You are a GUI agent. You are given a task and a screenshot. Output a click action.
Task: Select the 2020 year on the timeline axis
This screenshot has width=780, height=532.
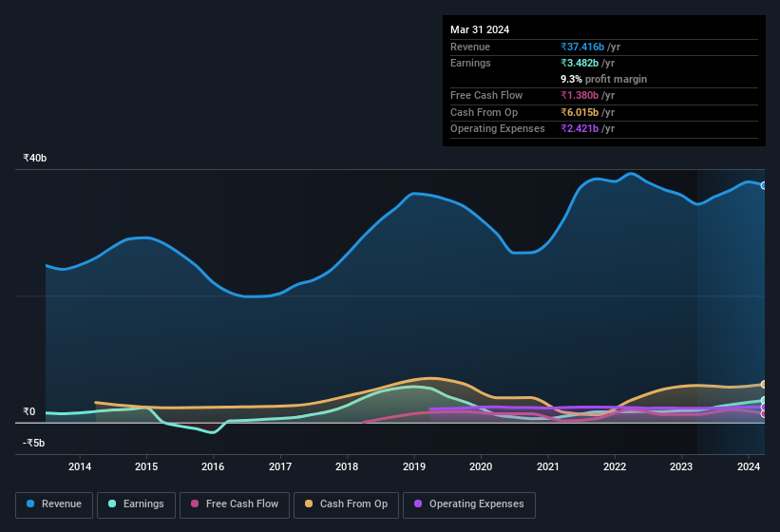pyautogui.click(x=481, y=466)
